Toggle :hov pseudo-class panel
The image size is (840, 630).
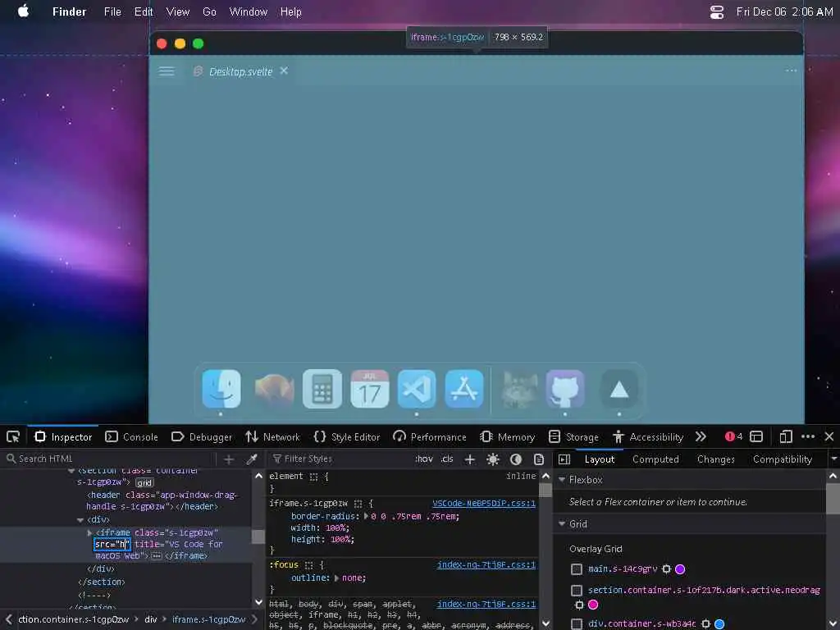[x=424, y=459]
